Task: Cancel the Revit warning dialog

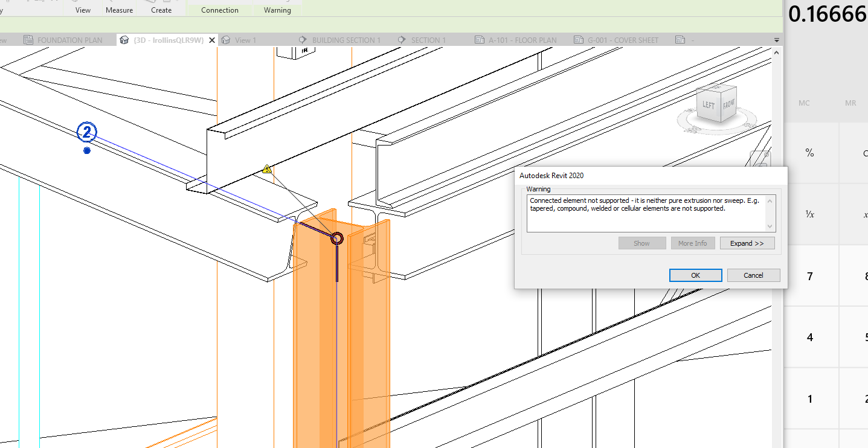Action: tap(753, 275)
